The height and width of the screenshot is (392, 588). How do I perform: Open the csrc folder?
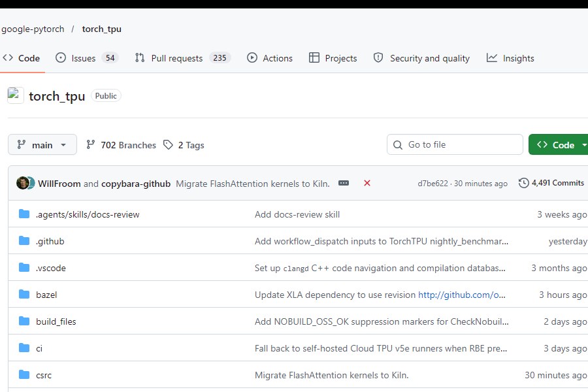click(x=44, y=375)
